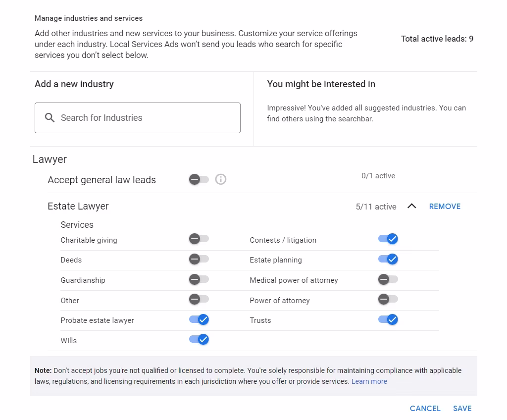Screen dimensions: 507x420
Task: Click the 'Lawyer' industry heading
Action: pos(50,159)
